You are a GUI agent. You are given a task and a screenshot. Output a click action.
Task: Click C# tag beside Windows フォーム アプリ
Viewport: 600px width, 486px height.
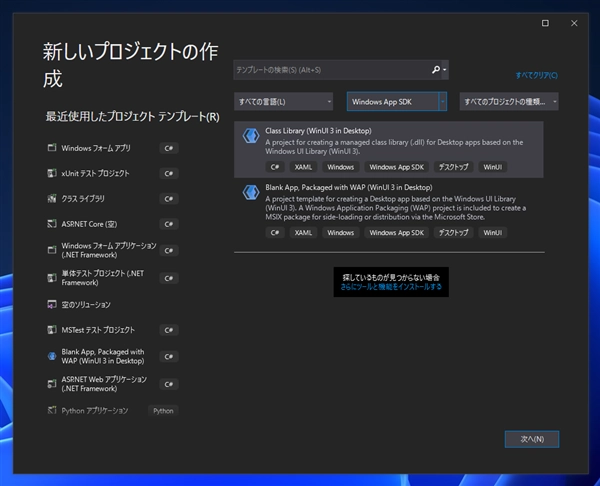[x=169, y=148]
